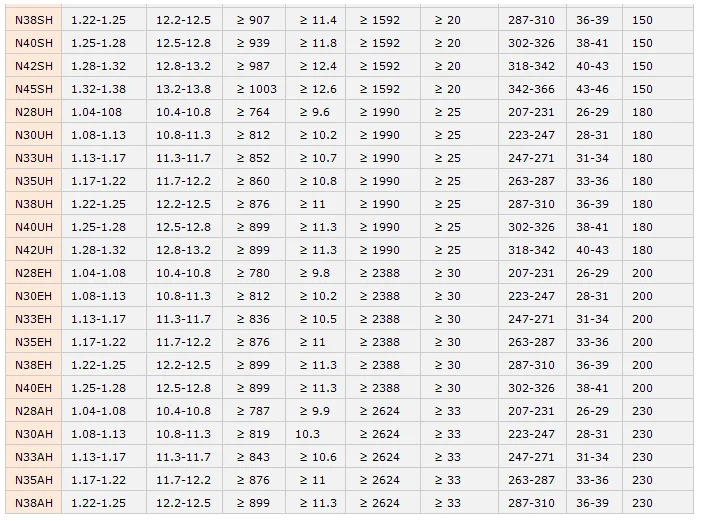Select the N38SH grade cell
Viewport: 702px width, 521px height.
34,20
